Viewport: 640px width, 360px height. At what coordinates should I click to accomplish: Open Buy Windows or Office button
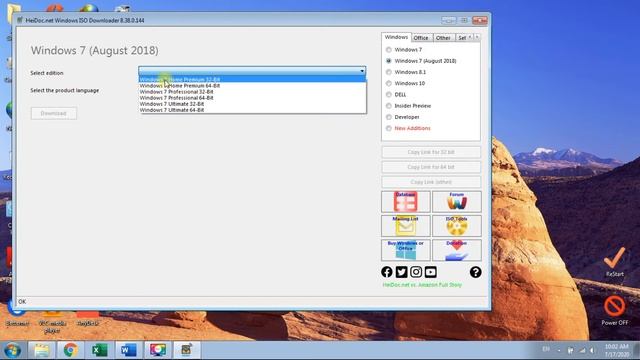click(x=405, y=250)
